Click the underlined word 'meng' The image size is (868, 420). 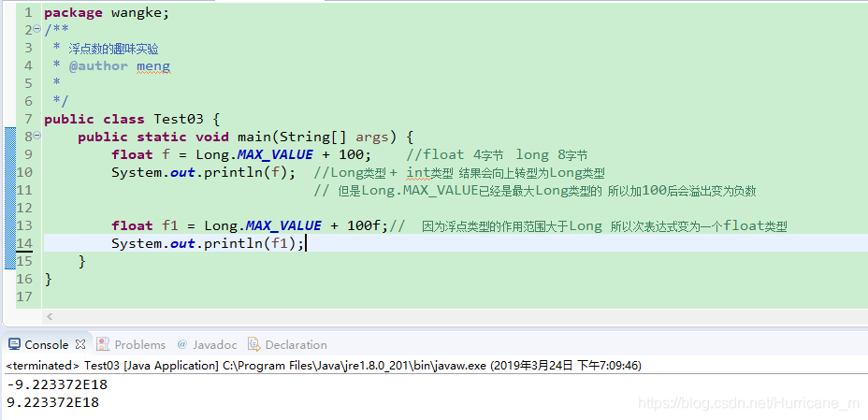point(153,66)
